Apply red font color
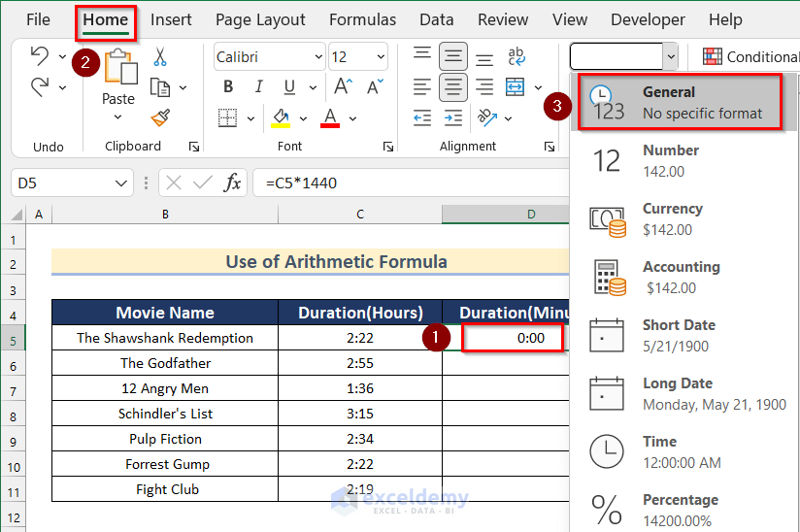This screenshot has height=532, width=800. pos(330,117)
